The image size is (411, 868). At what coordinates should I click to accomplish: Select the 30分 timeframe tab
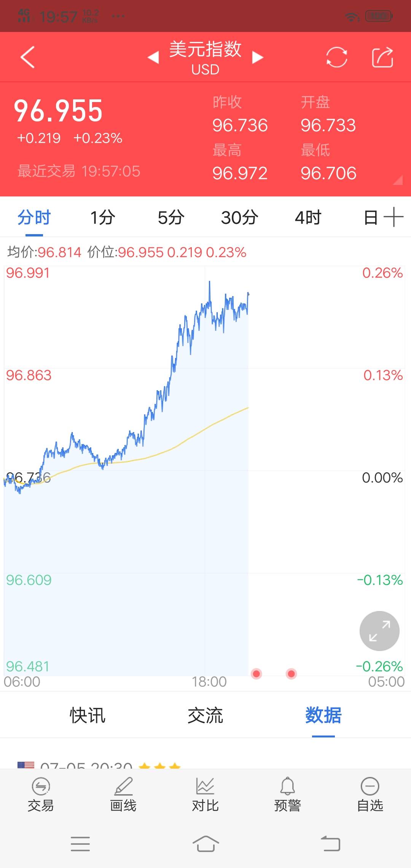(x=240, y=218)
